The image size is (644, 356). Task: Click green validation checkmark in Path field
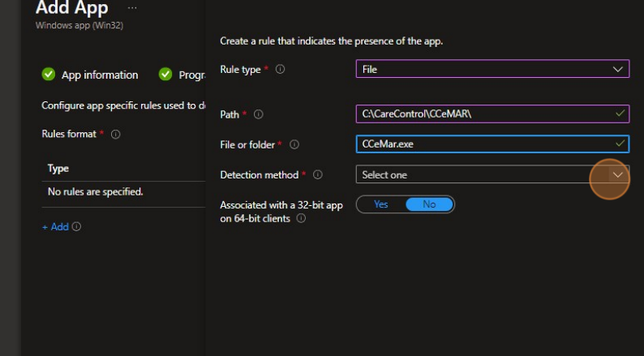(620, 114)
